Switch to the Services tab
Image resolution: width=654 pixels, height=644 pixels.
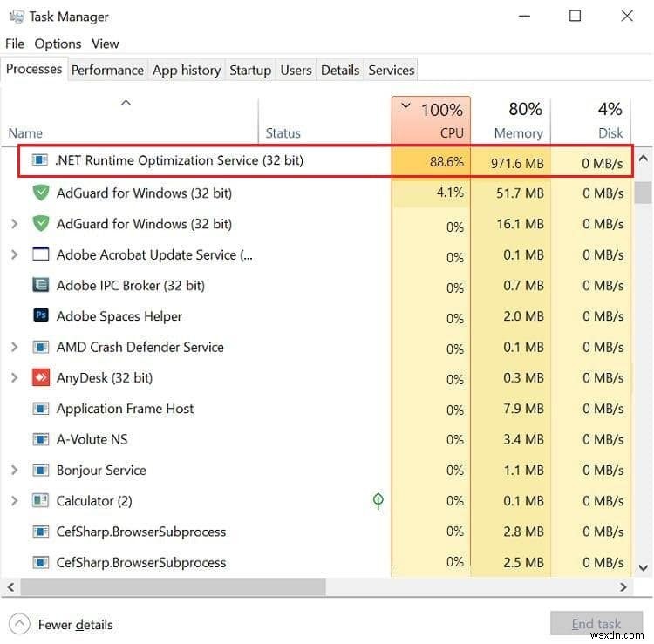pyautogui.click(x=392, y=70)
